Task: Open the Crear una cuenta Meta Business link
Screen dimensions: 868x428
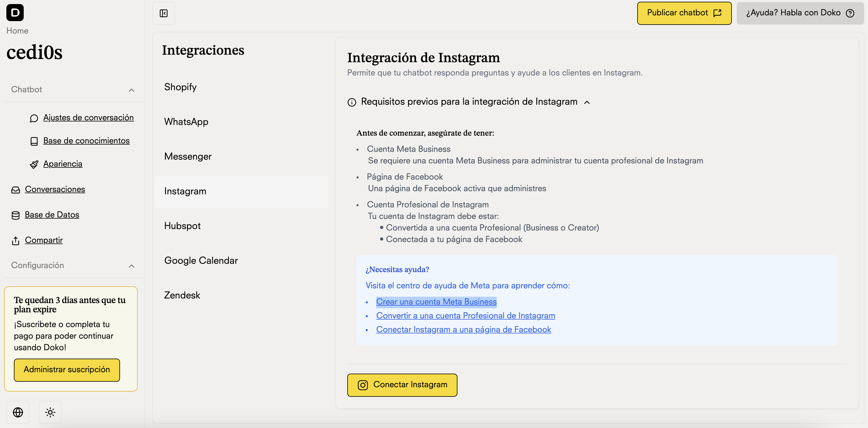Action: point(436,302)
